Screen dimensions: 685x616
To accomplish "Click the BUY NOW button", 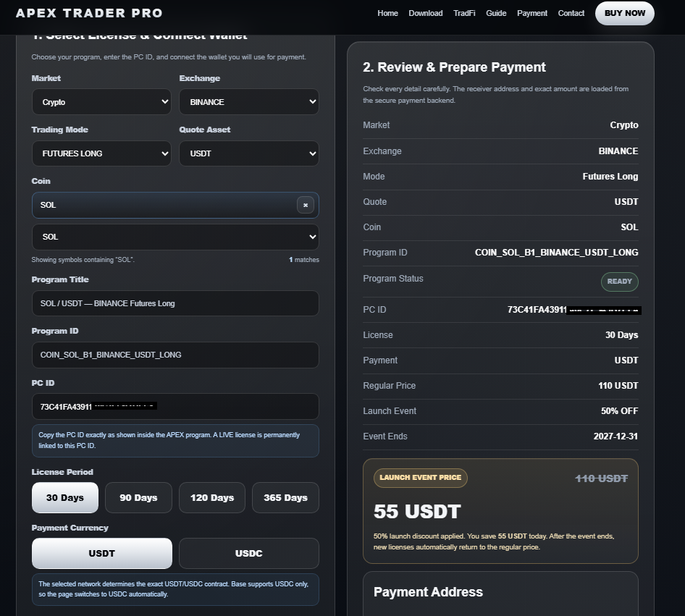I will pyautogui.click(x=625, y=13).
